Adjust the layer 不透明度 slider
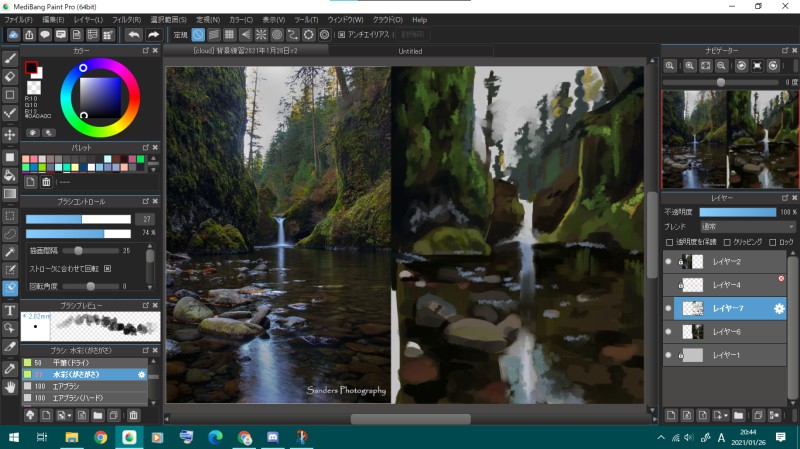 tap(738, 212)
